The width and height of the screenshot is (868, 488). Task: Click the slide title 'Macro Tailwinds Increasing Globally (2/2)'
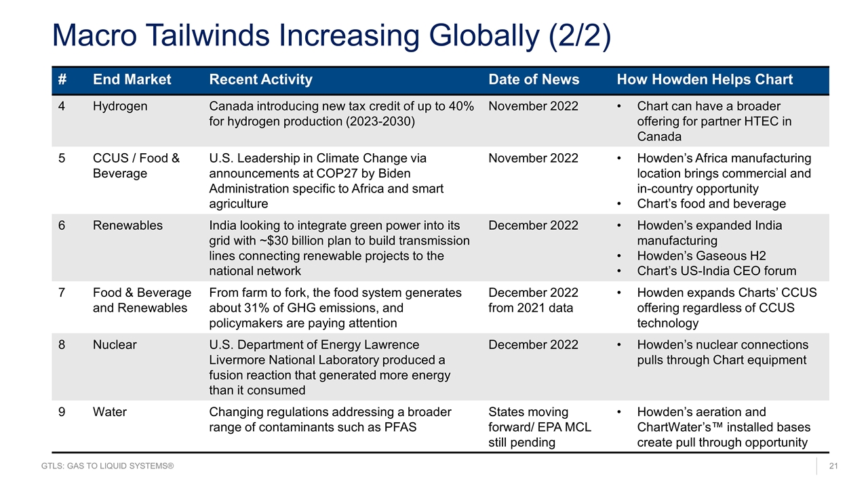(332, 35)
